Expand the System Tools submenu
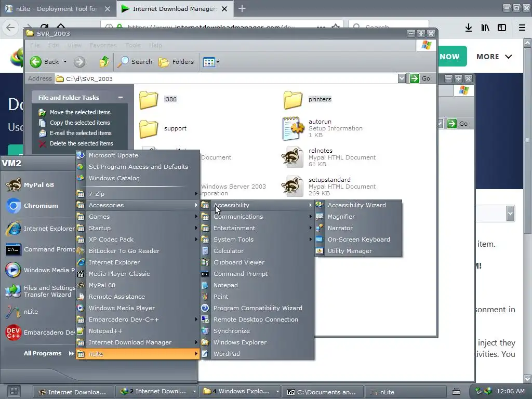The image size is (532, 399). pyautogui.click(x=257, y=240)
